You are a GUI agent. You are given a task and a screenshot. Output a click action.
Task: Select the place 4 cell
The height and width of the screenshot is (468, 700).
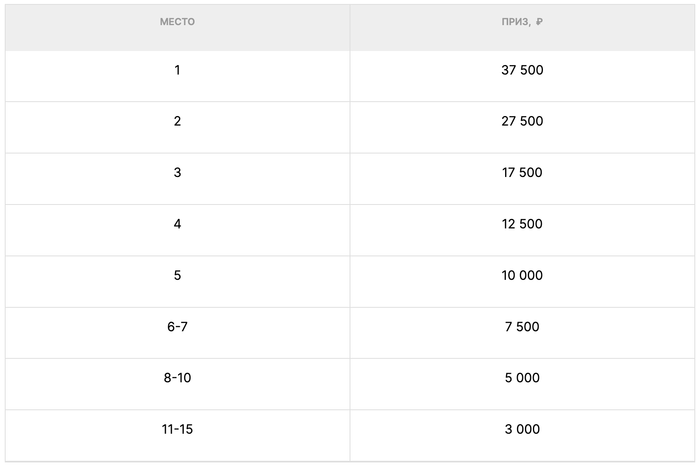[x=177, y=224]
